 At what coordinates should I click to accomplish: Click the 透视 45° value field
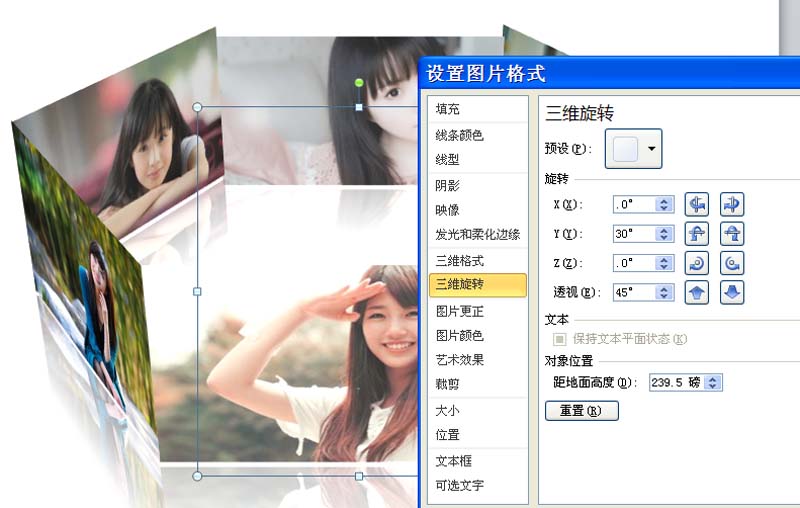point(635,292)
